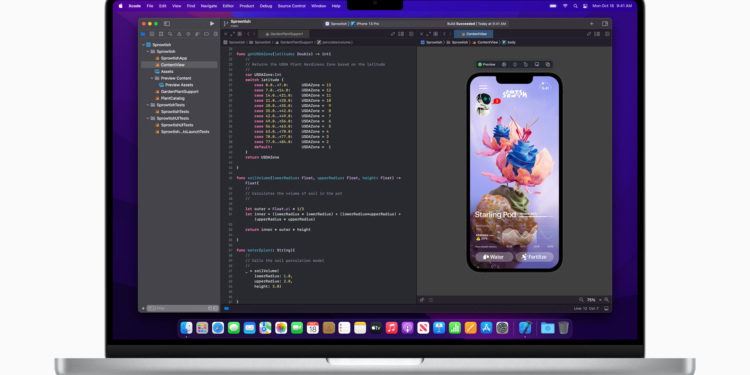Toggle the inspectors panel icon
Screen dimensions: 750x375
click(x=605, y=23)
